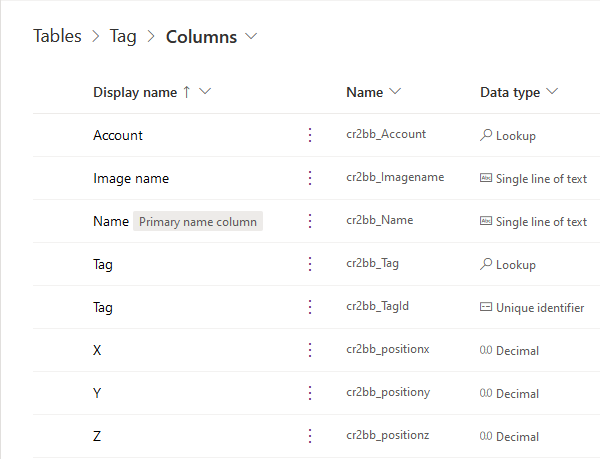Click the Primary name column badge
This screenshot has height=459, width=600.
tap(198, 222)
